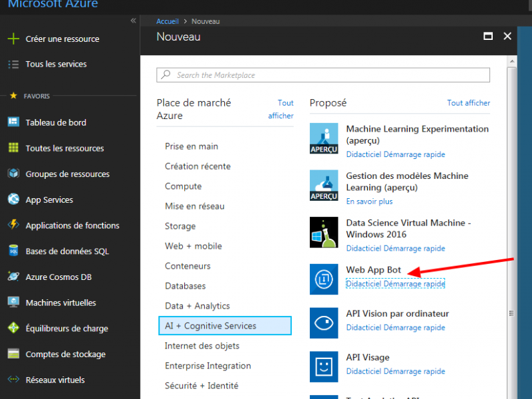The width and height of the screenshot is (532, 399).
Task: Open Didacticiel Démarrage rapide for Data Science VM
Action: (x=396, y=248)
